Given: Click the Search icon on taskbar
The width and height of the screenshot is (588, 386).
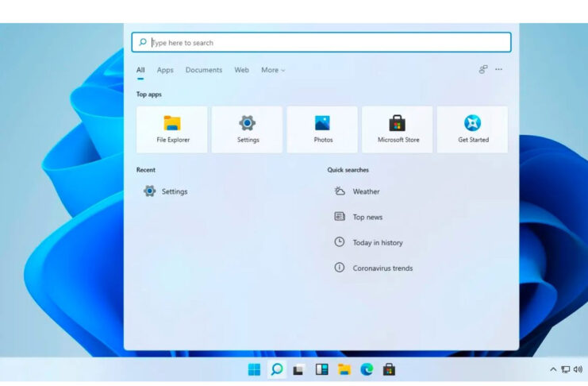Looking at the screenshot, I should point(277,369).
